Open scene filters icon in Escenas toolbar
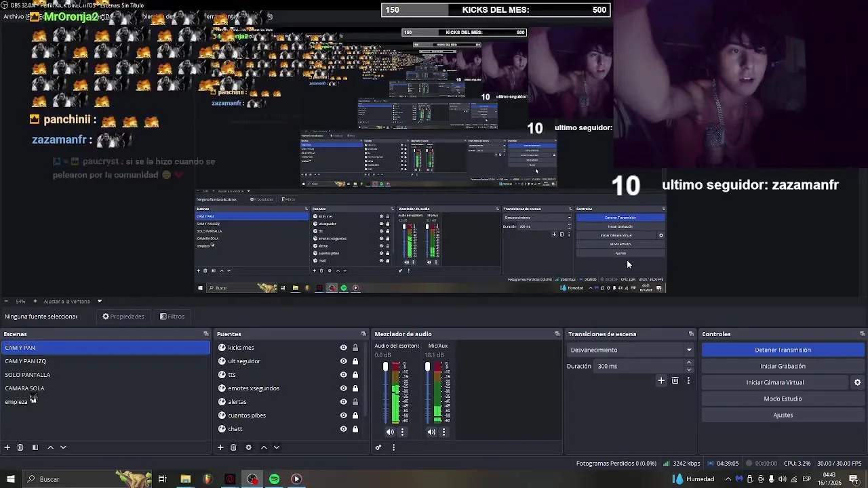The height and width of the screenshot is (488, 868). tap(35, 447)
